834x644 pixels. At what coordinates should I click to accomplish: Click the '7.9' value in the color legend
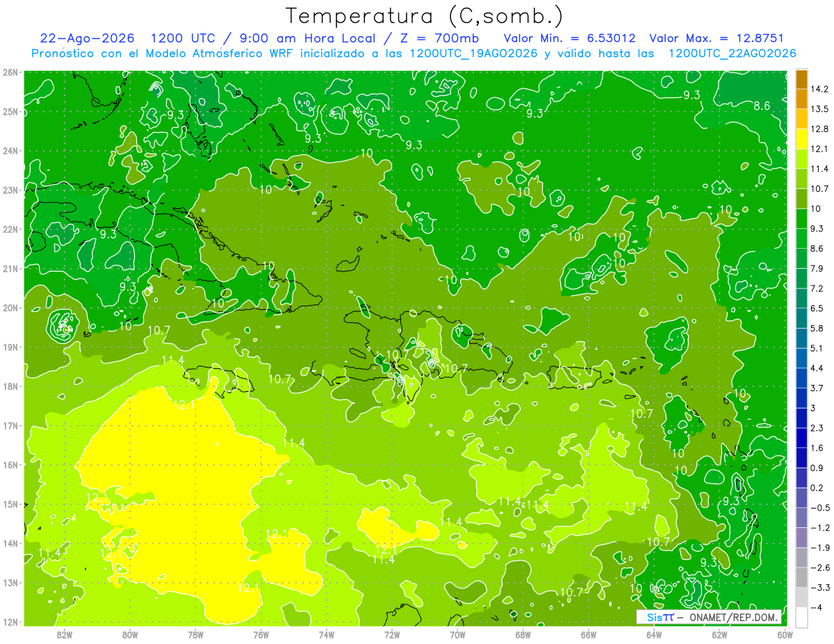pyautogui.click(x=817, y=269)
